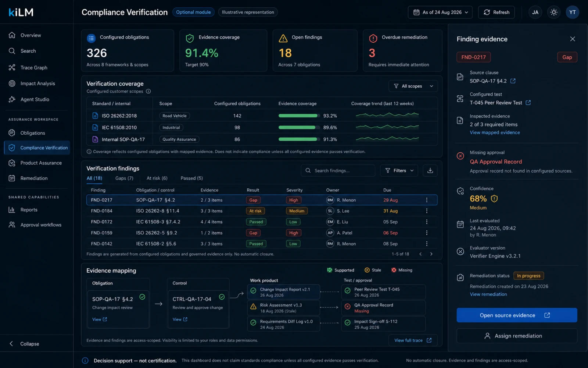This screenshot has width=588, height=368.
Task: View the SOP-QA-17 §4.2 obligation card link
Action: point(100,319)
